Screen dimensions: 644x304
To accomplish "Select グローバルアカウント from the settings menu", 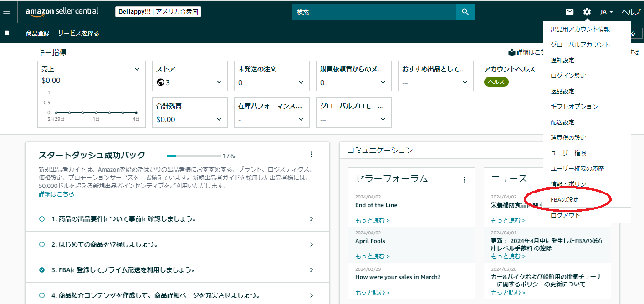I will pyautogui.click(x=580, y=45).
